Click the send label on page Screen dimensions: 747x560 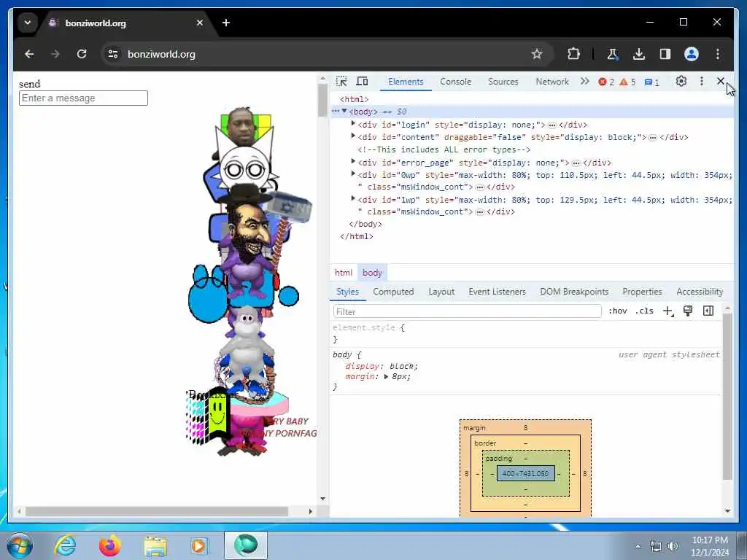click(x=29, y=84)
